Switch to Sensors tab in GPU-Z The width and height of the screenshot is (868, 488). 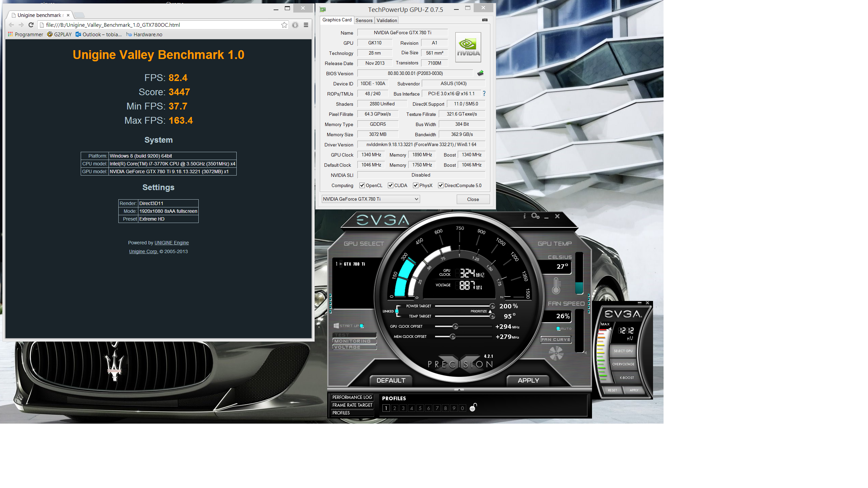(364, 20)
